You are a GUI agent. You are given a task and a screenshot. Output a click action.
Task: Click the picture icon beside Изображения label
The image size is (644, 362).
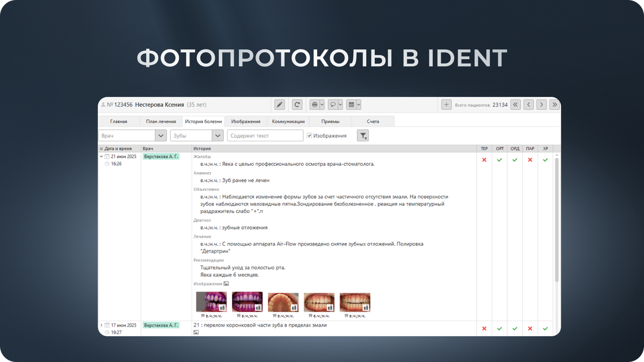226,284
